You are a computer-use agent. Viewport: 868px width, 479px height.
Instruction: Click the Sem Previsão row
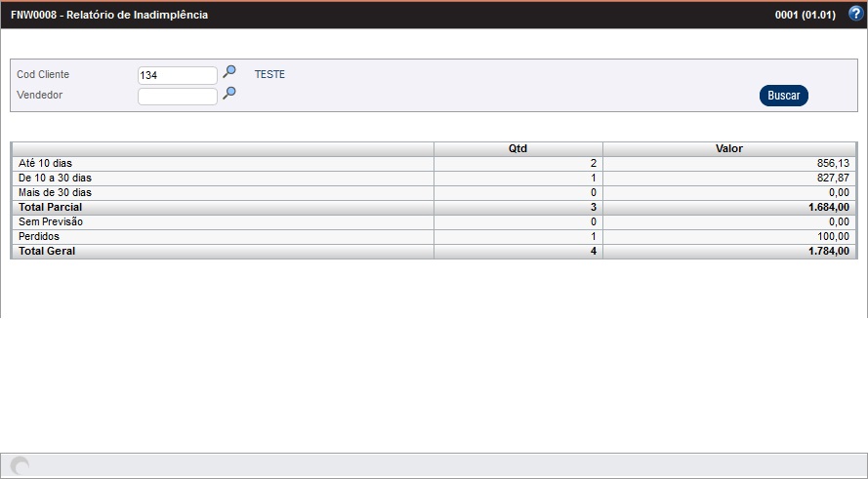[51, 222]
